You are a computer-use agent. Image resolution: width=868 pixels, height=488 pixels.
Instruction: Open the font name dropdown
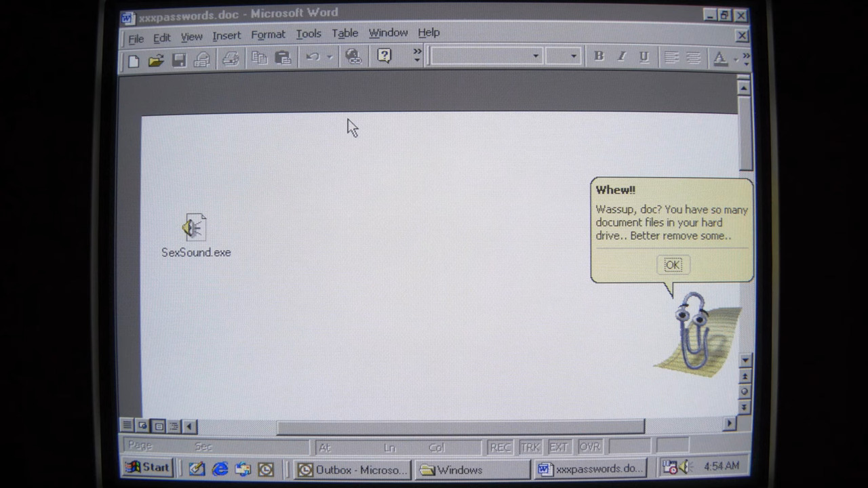point(536,56)
